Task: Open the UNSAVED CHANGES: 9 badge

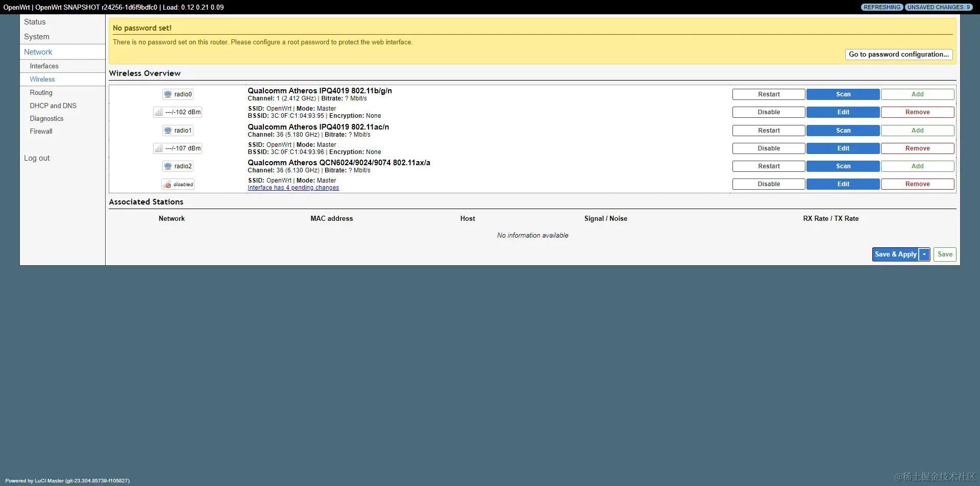Action: coord(939,7)
